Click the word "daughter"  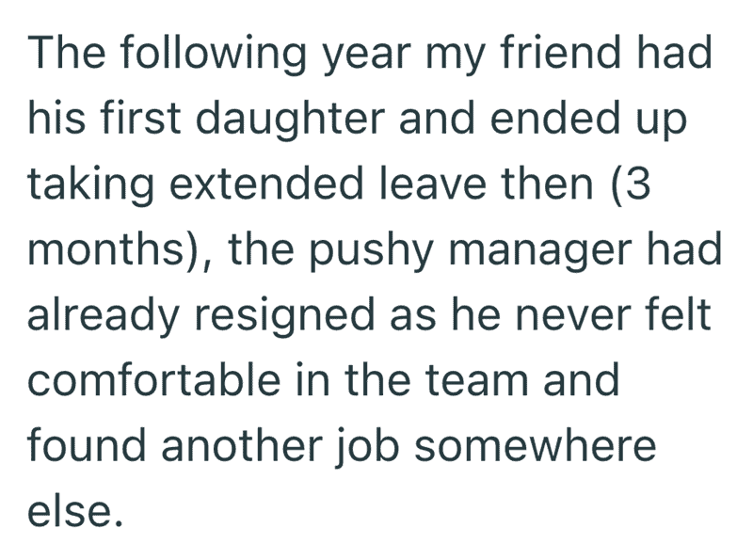pos(290,120)
